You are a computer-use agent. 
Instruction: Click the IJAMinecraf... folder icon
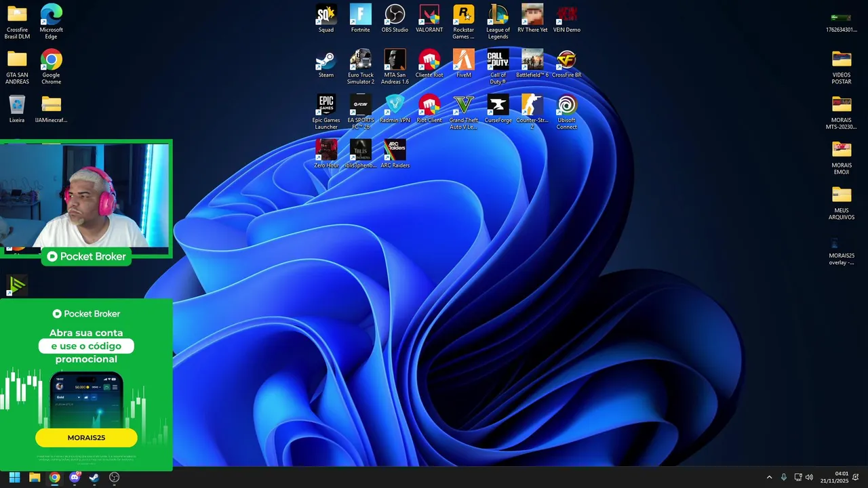(x=52, y=110)
